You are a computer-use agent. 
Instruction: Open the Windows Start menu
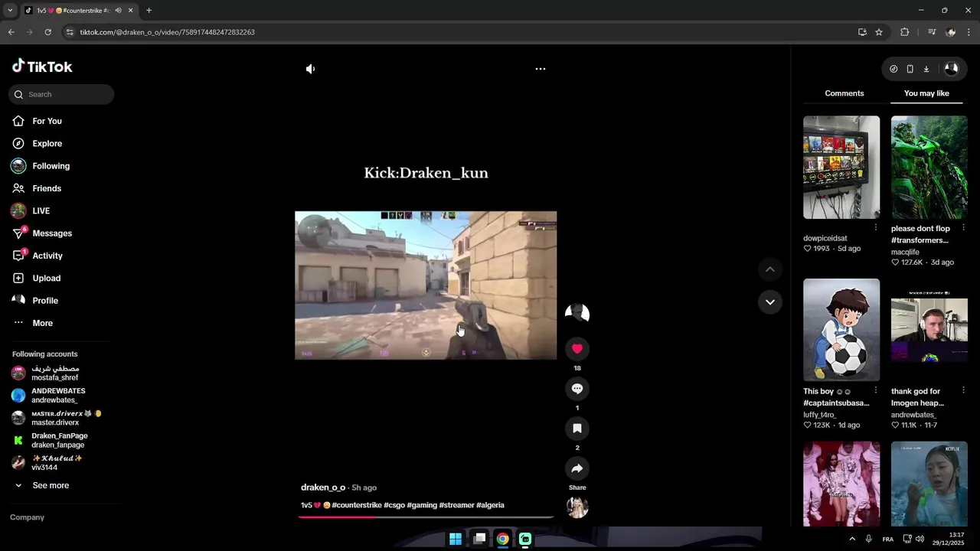click(x=456, y=539)
